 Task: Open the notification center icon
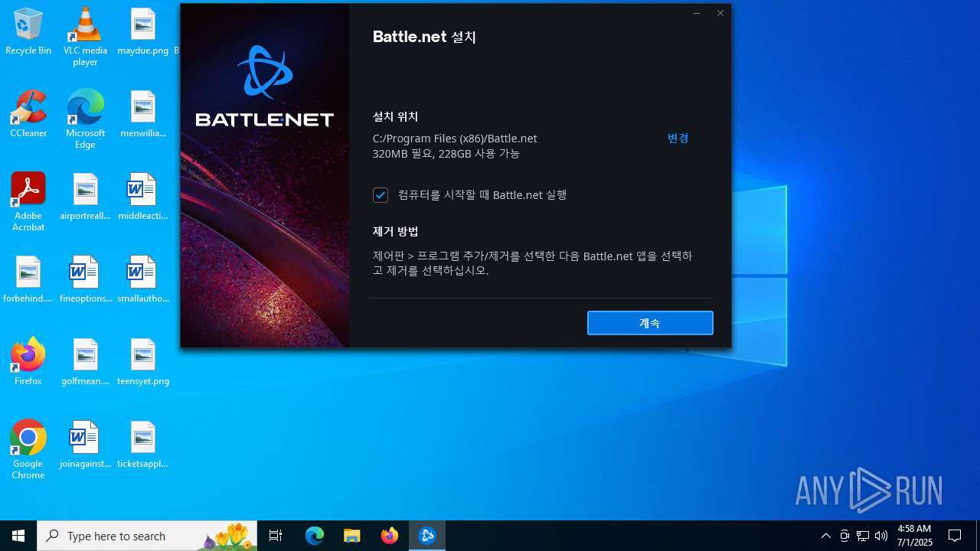[x=955, y=536]
